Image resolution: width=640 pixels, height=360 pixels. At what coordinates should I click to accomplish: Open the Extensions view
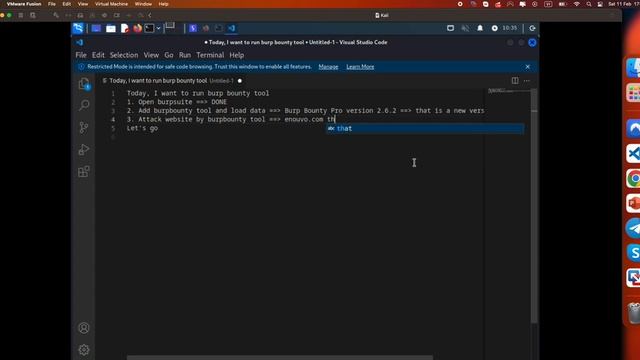coord(84,171)
